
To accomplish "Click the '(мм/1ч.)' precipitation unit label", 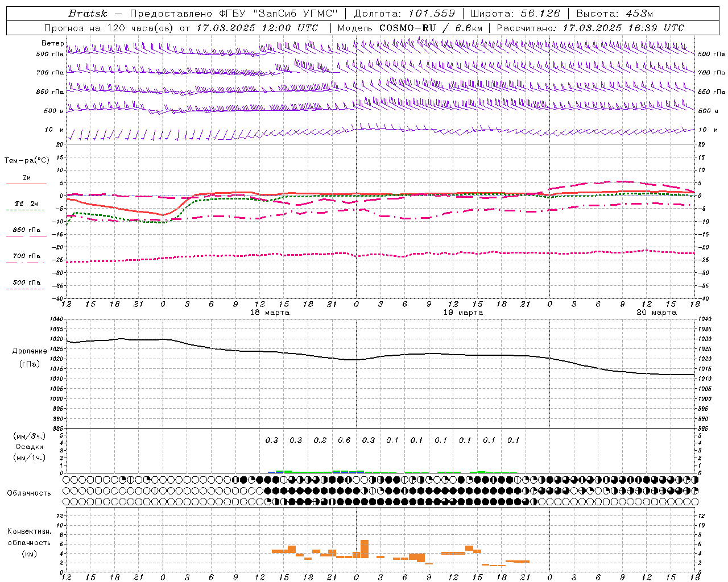I will (x=30, y=458).
